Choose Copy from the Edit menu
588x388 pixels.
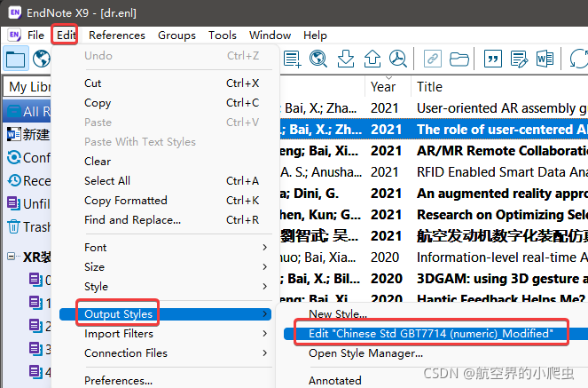click(x=165, y=102)
